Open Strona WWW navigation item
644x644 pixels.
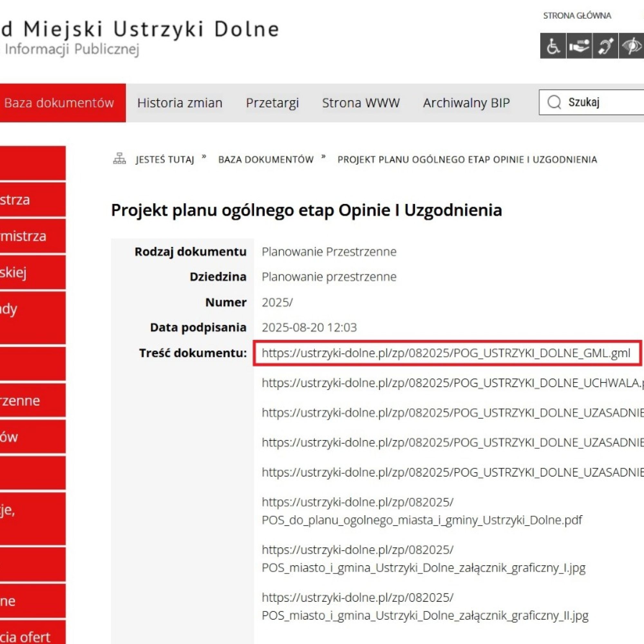pos(361,103)
